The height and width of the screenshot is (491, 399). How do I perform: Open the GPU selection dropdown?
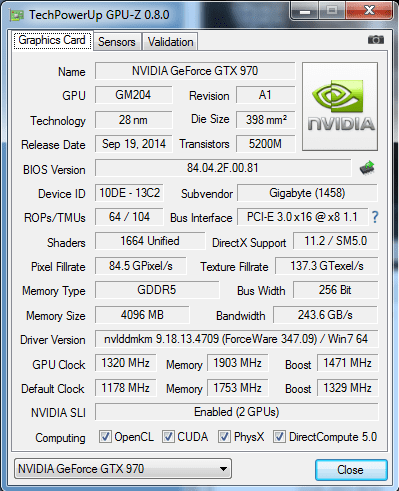[x=123, y=469]
